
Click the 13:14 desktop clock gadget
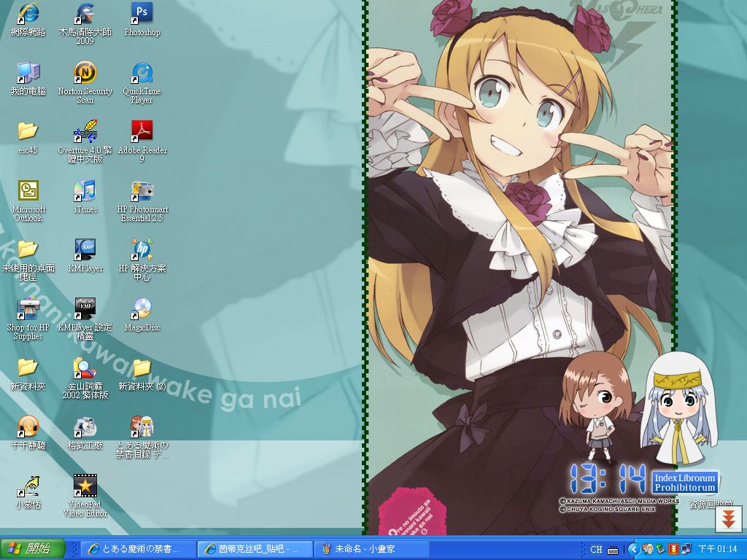coord(608,478)
